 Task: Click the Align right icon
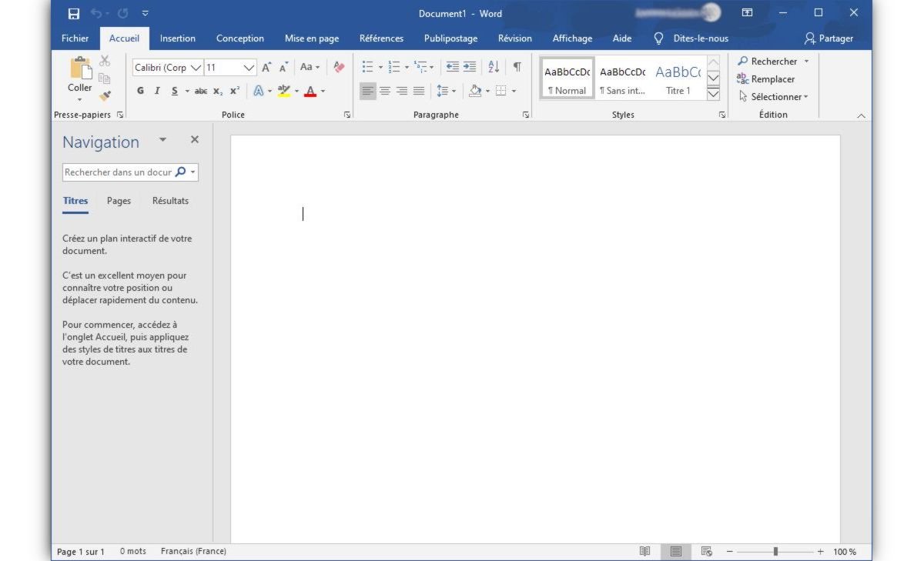tap(402, 91)
